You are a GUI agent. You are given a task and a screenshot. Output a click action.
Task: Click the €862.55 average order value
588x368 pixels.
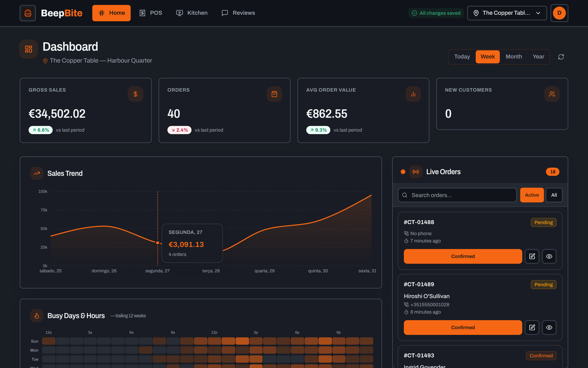point(326,114)
